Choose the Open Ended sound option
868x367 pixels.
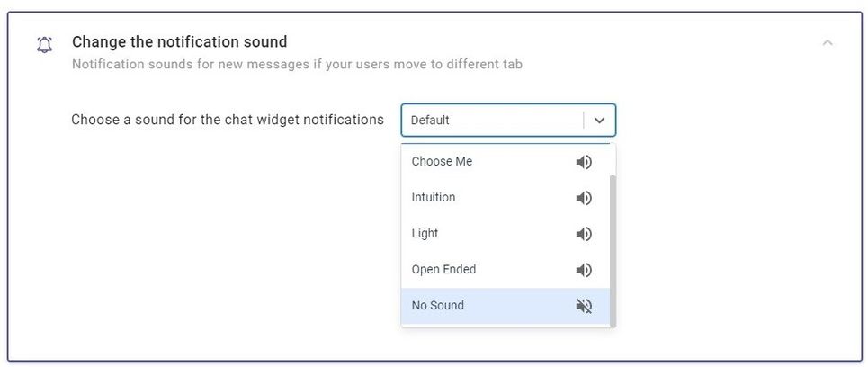tap(506, 270)
